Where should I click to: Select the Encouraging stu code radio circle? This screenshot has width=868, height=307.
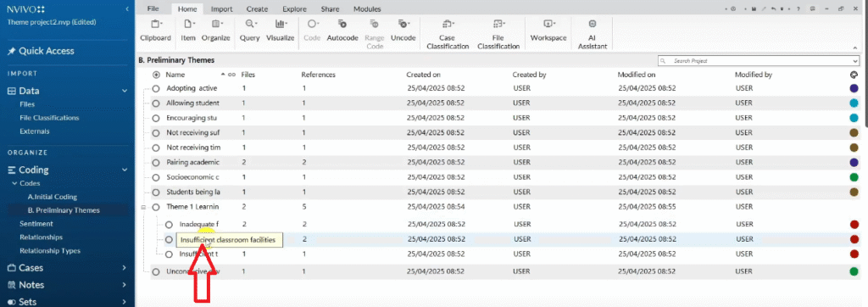156,118
